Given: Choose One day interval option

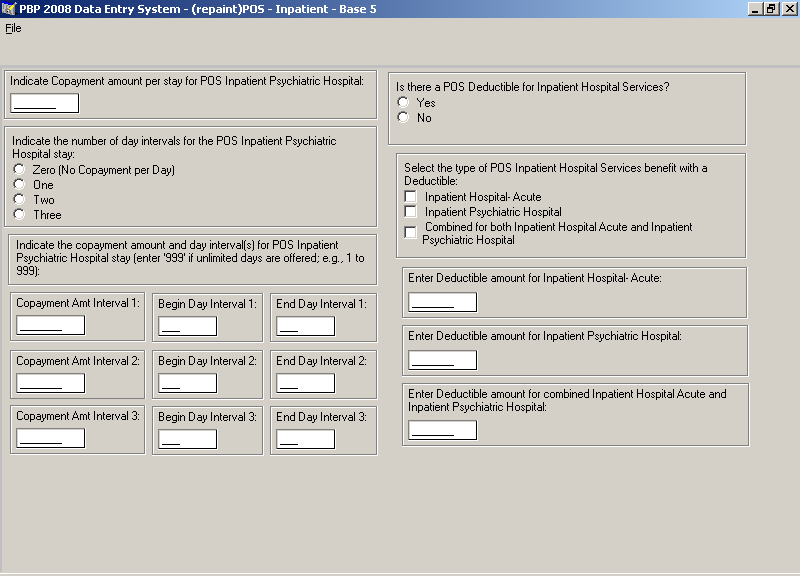Looking at the screenshot, I should [x=19, y=184].
